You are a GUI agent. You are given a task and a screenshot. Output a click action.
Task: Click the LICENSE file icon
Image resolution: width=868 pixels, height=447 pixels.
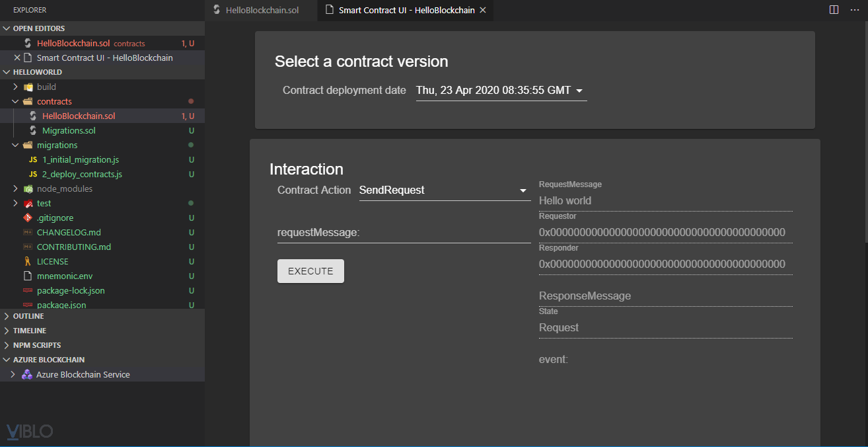[28, 261]
